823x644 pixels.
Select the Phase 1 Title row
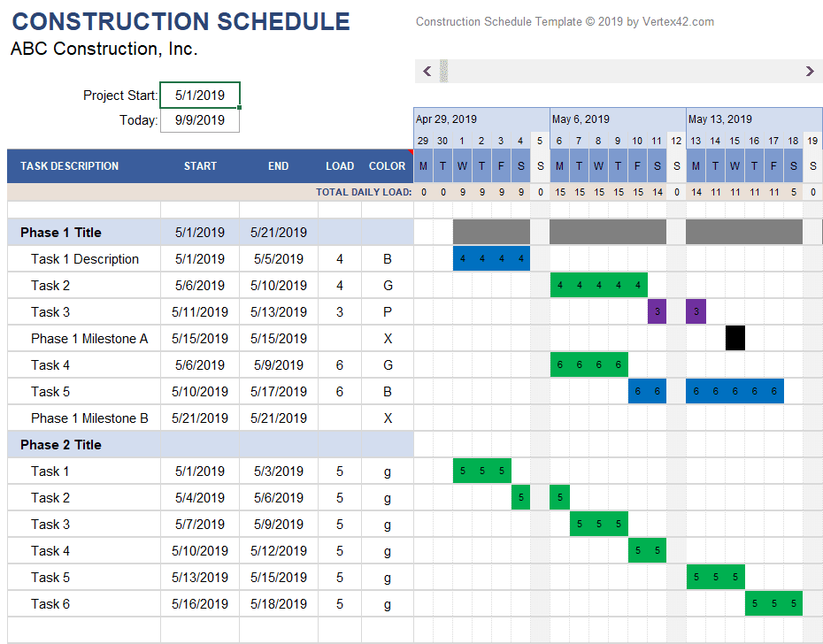tap(62, 232)
